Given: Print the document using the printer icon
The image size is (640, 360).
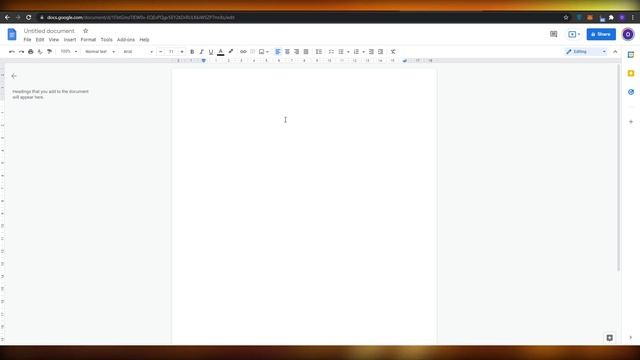Looking at the screenshot, I should (x=31, y=52).
